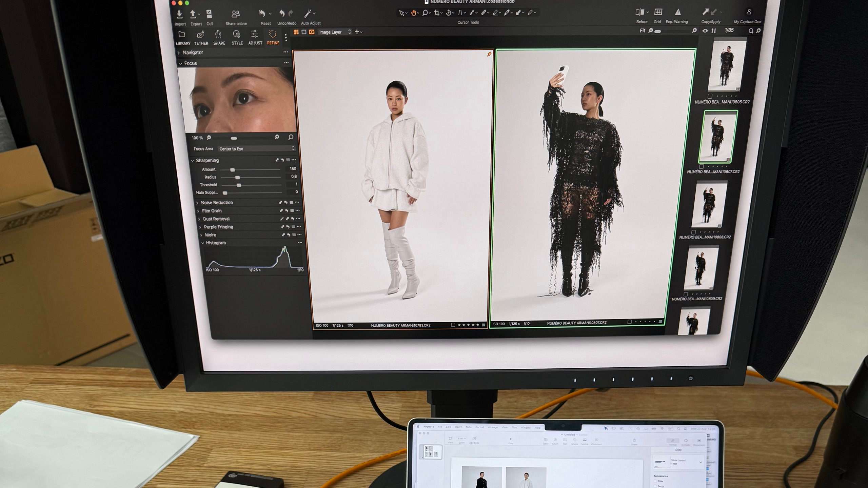
Task: Open the Keynote File menu
Action: tap(440, 427)
